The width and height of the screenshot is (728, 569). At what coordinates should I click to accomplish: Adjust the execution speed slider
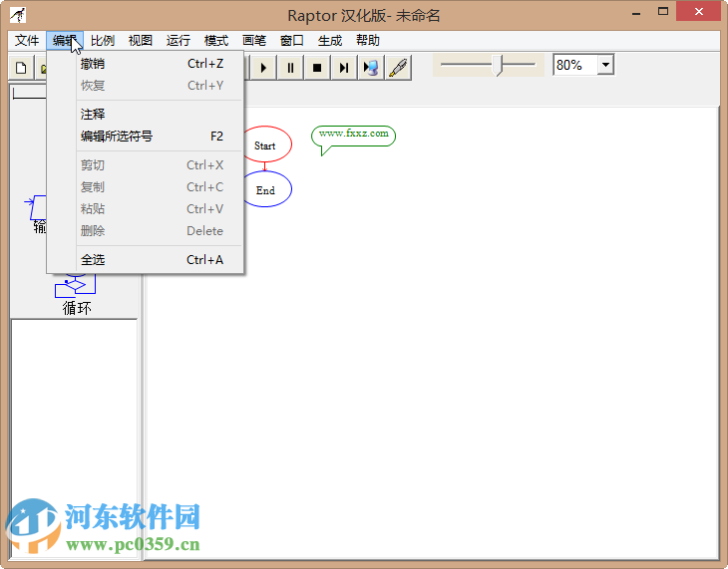[x=498, y=65]
